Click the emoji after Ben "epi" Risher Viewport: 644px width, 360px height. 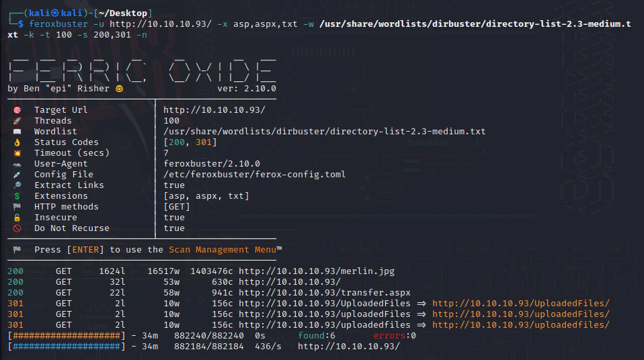click(x=119, y=89)
